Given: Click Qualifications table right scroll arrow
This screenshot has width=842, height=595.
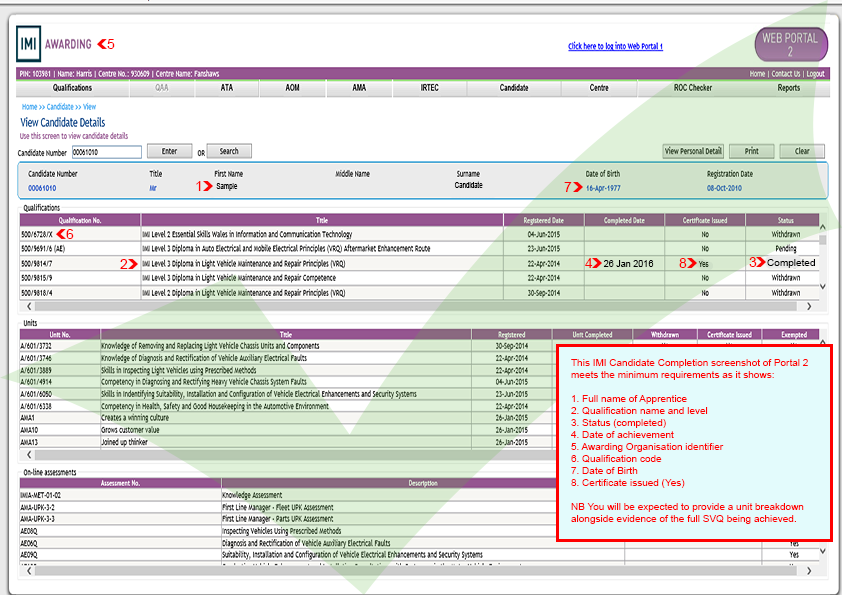Looking at the screenshot, I should coord(809,306).
